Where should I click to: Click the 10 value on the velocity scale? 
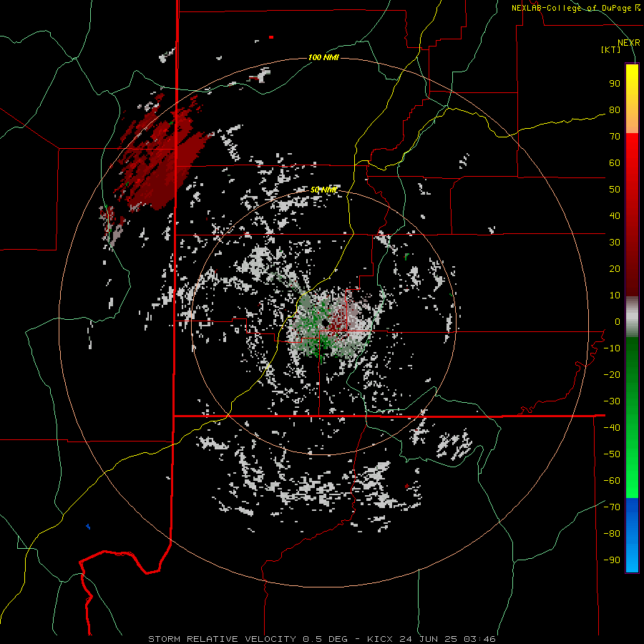pyautogui.click(x=615, y=296)
